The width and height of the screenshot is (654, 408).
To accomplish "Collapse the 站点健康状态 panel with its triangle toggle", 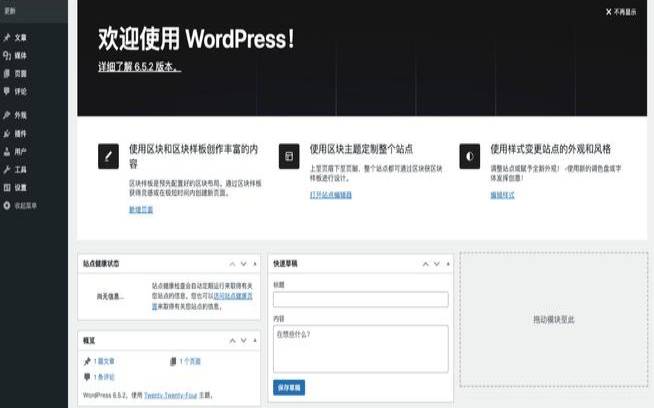I will 255,264.
